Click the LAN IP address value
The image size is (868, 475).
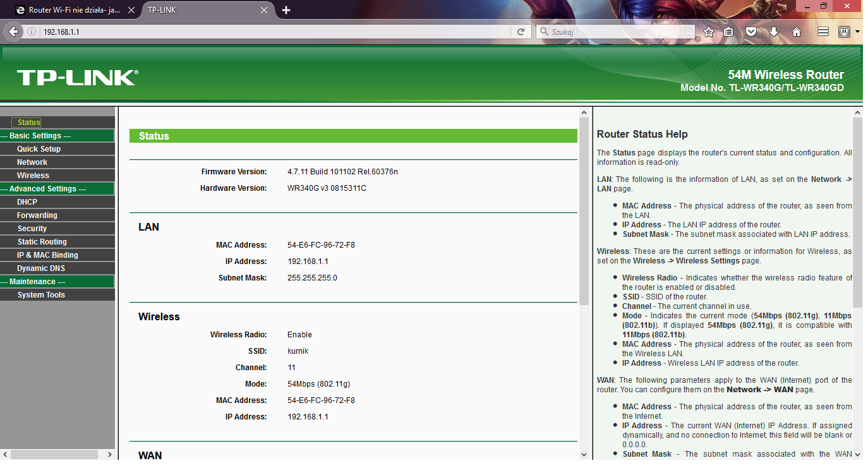click(308, 262)
